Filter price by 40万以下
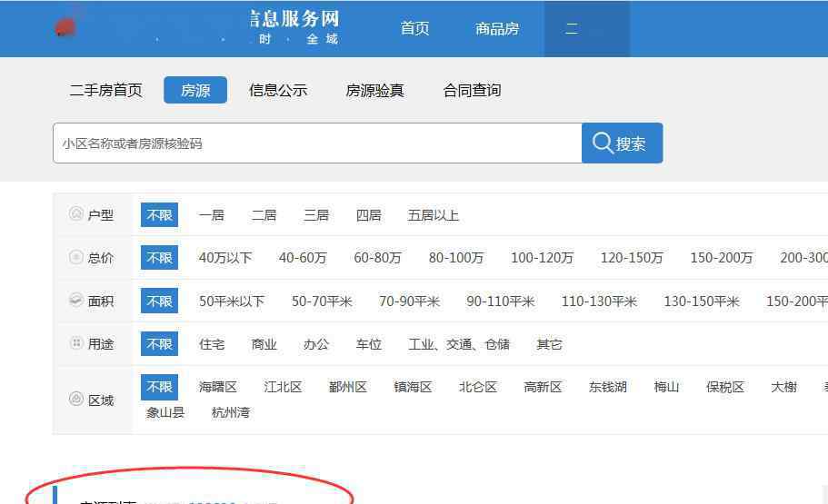 [225, 258]
